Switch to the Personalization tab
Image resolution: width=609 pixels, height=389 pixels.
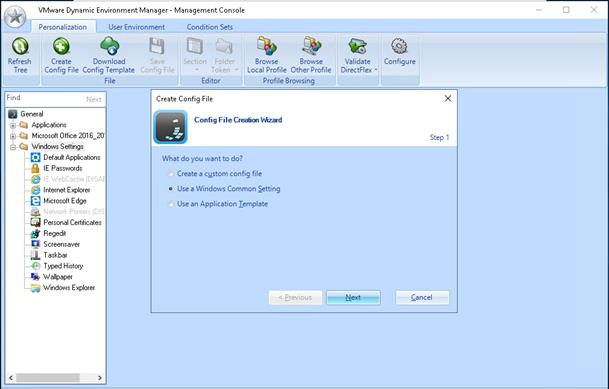click(63, 27)
